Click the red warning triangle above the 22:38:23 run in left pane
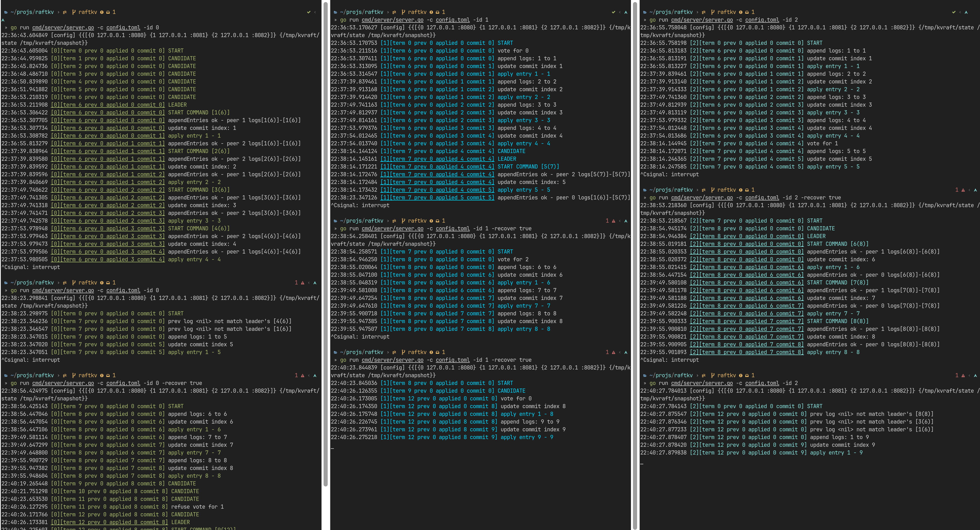The width and height of the screenshot is (980, 530). (x=302, y=283)
